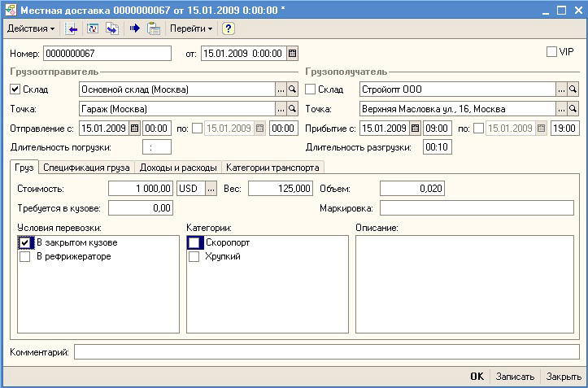Open calendar for Отправление с date
588x388 pixels.
(x=135, y=128)
